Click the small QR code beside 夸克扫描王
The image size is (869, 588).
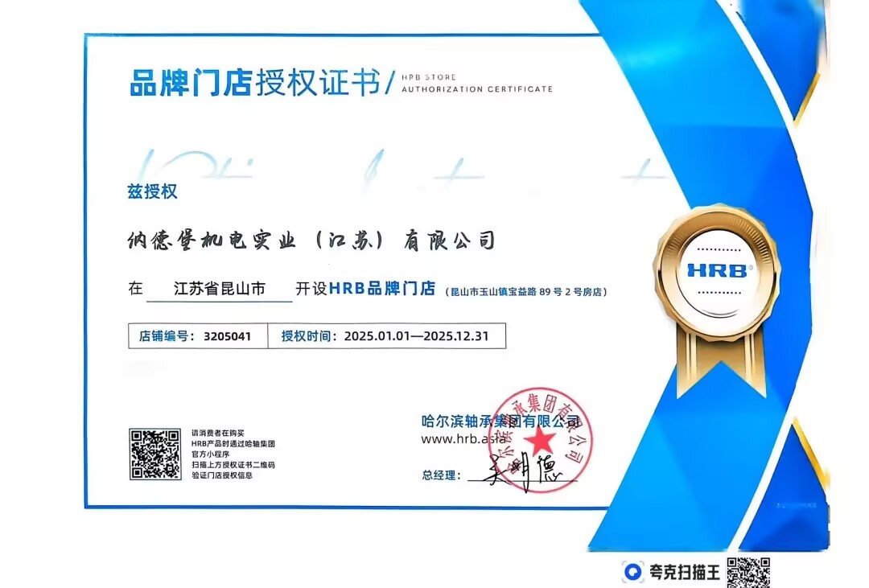coord(748,572)
